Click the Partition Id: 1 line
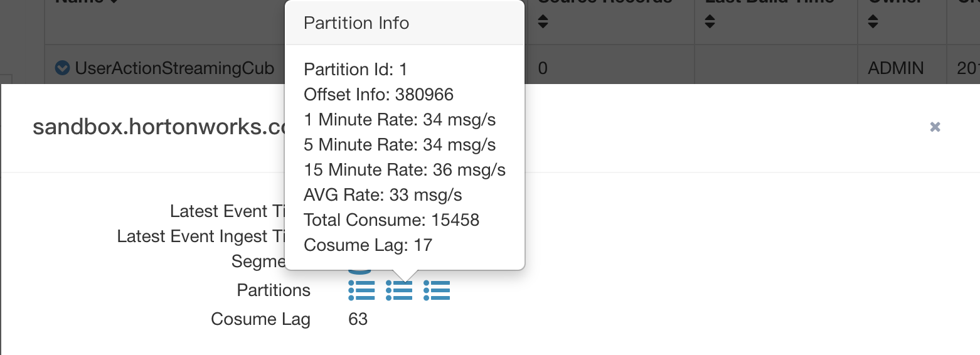 355,69
